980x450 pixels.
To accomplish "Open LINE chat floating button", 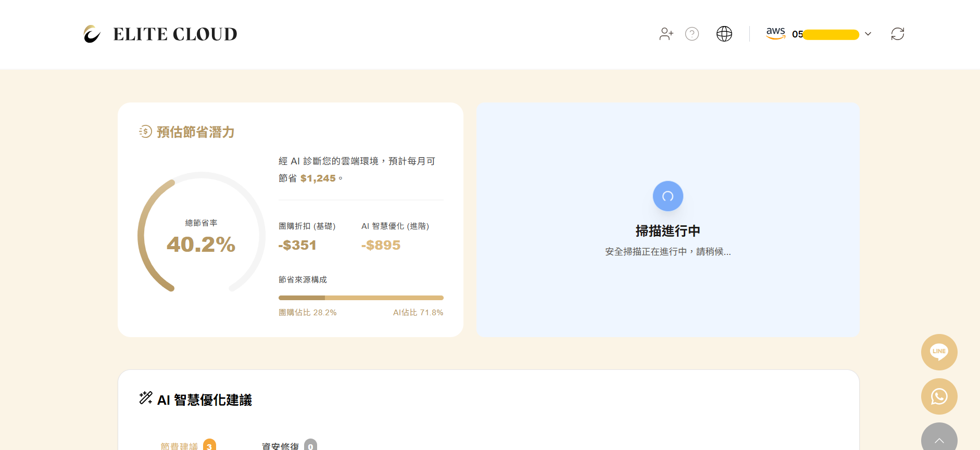I will (x=939, y=352).
